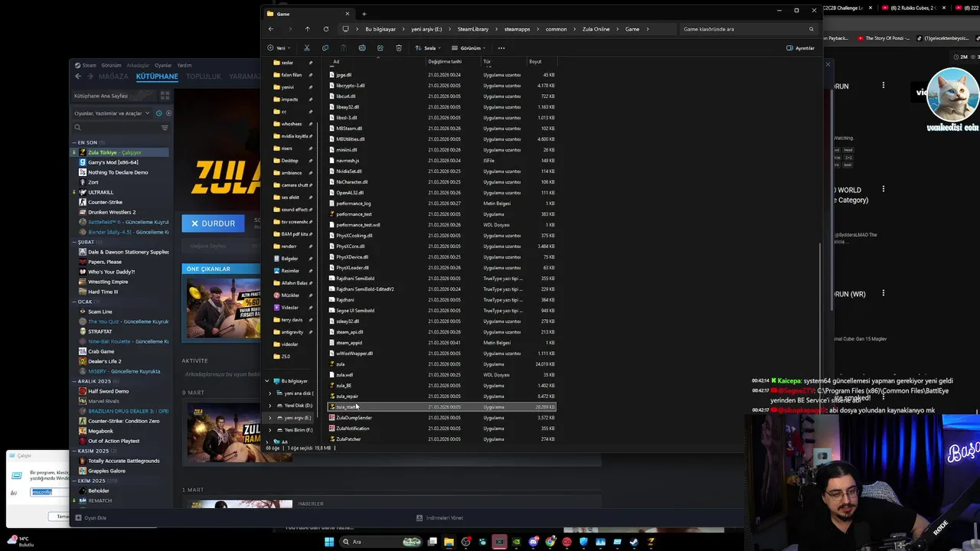980x551 pixels.
Task: Open the 'Oyunlar, Yazılımlar ve Araçlar' Steam filter dropdown
Action: [111, 113]
